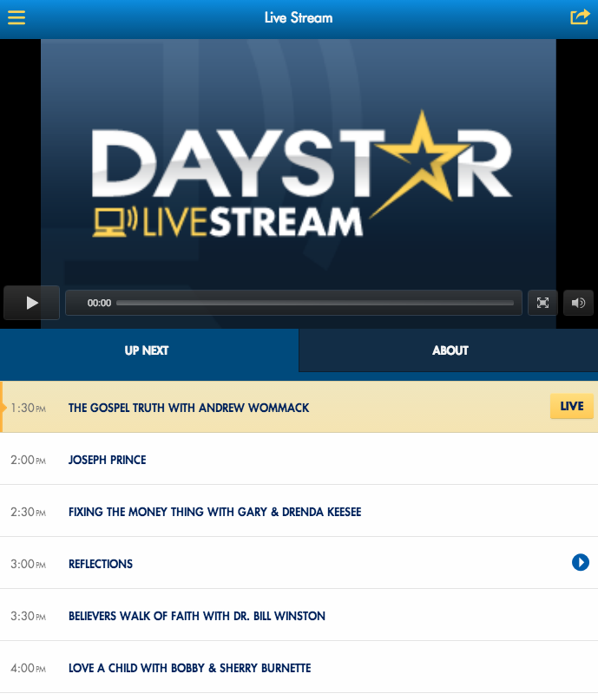The width and height of the screenshot is (598, 700).
Task: Open the hamburger menu
Action: 16,18
